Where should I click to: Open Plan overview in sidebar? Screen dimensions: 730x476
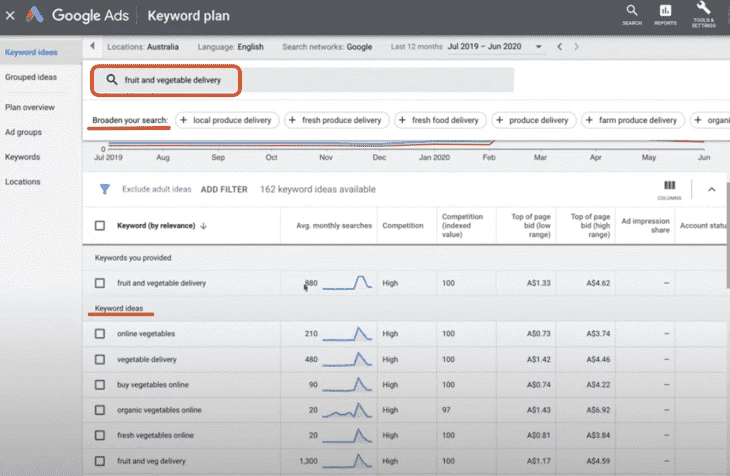(x=30, y=107)
